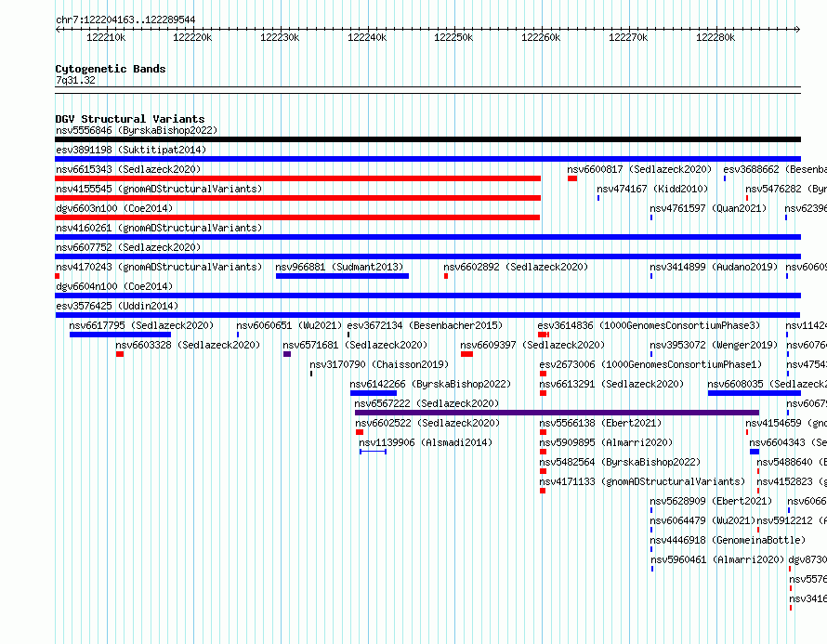
Task: Select the nsv474167 (Kidd2010) label
Action: click(652, 189)
